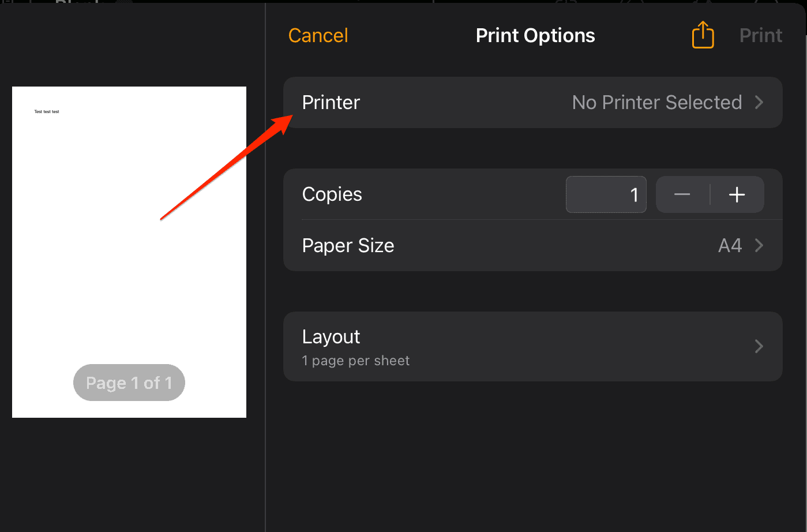The height and width of the screenshot is (532, 807).
Task: Cancel the print dialog
Action: (318, 36)
